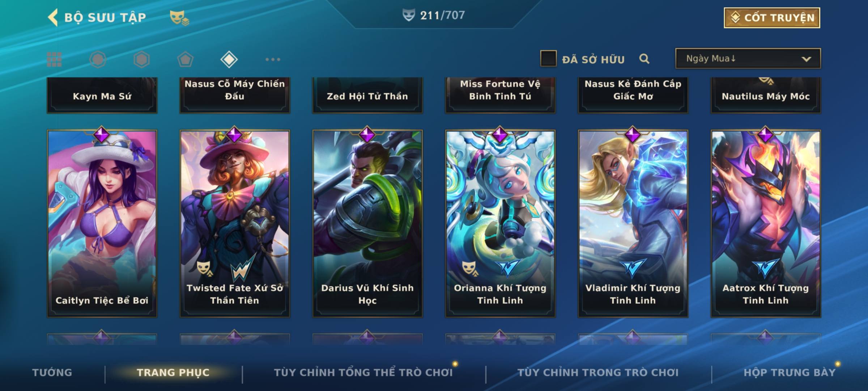View the Aatrox Khí Tượng Tinh Linh skin

(x=766, y=223)
